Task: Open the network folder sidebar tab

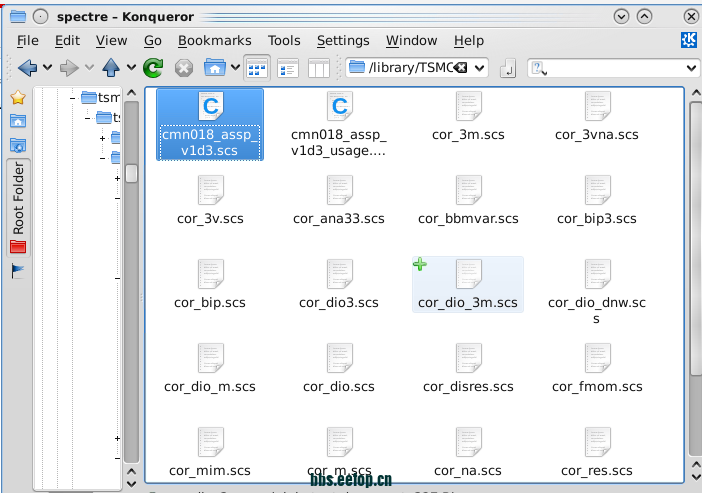Action: [x=18, y=145]
